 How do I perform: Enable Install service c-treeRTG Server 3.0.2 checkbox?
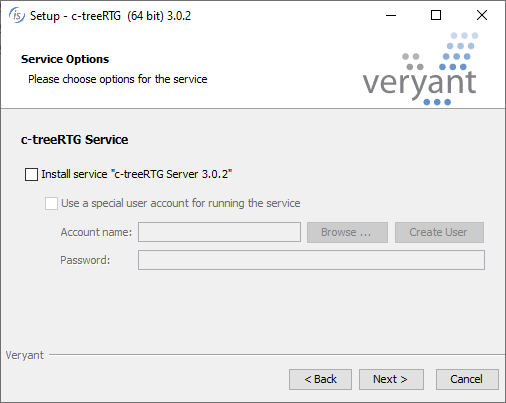click(x=31, y=174)
